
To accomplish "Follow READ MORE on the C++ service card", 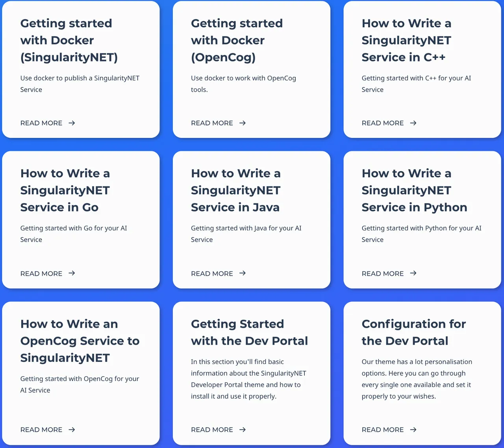I will [x=383, y=123].
